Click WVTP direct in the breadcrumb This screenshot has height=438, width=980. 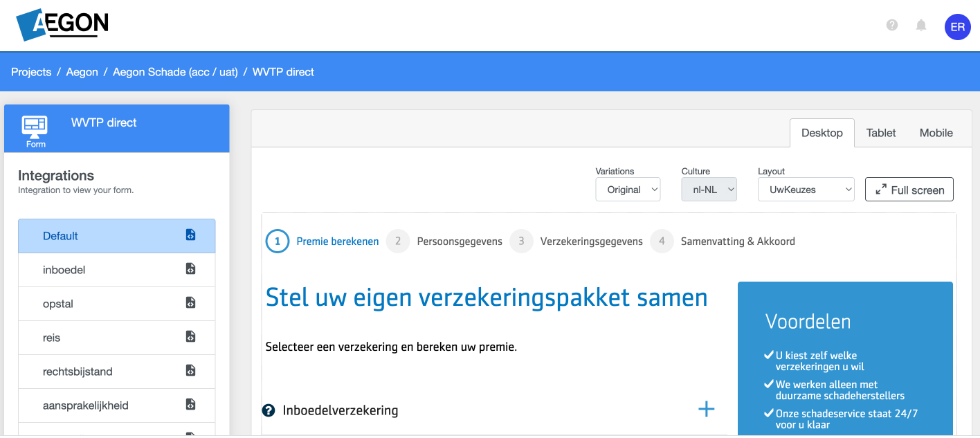(283, 72)
